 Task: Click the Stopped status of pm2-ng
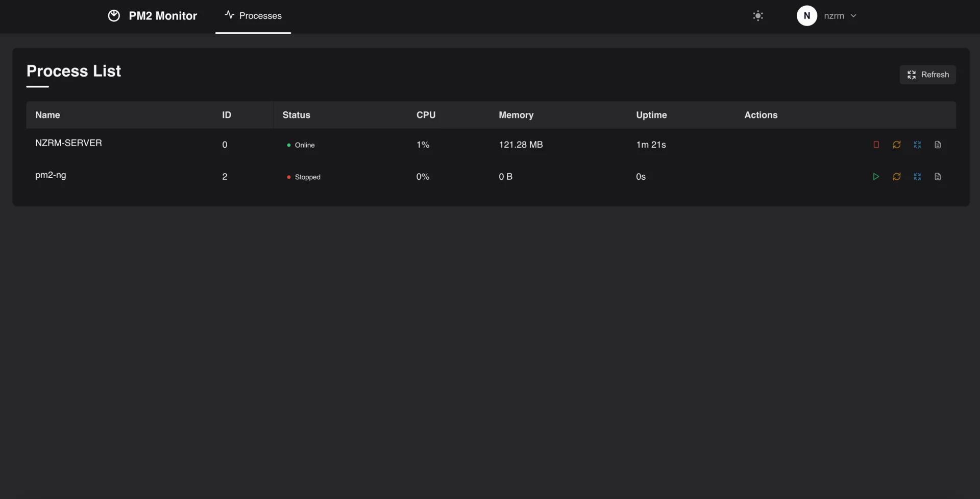click(304, 177)
